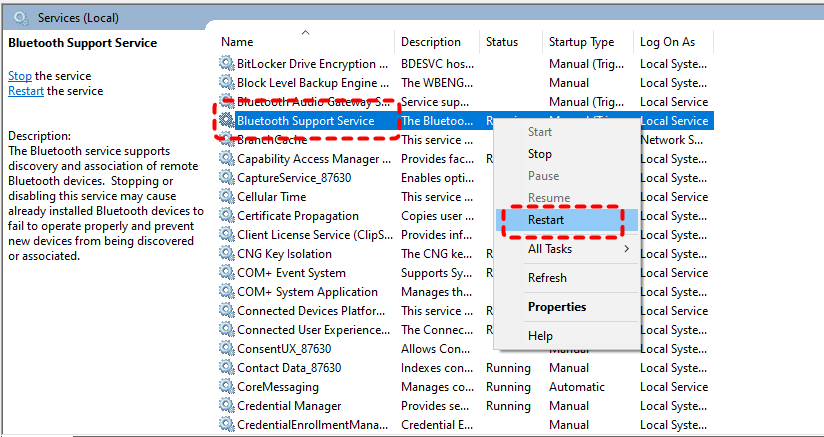Sort by the Startup Type column header

click(581, 42)
